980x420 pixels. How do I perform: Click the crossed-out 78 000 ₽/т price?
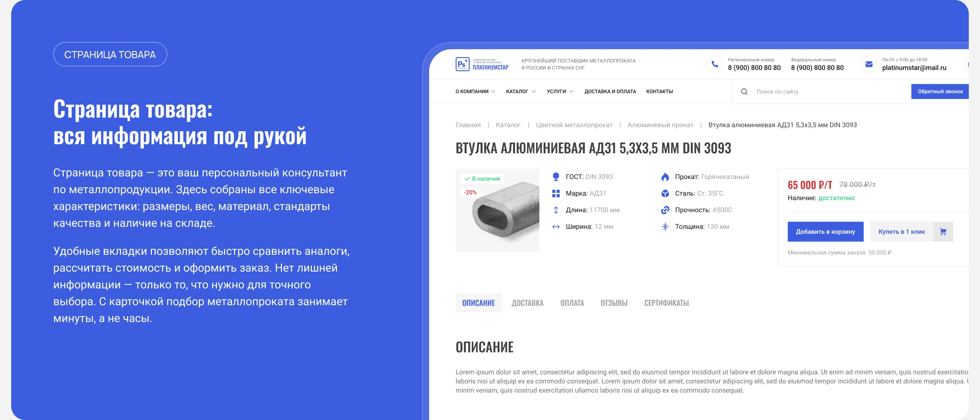pos(857,185)
